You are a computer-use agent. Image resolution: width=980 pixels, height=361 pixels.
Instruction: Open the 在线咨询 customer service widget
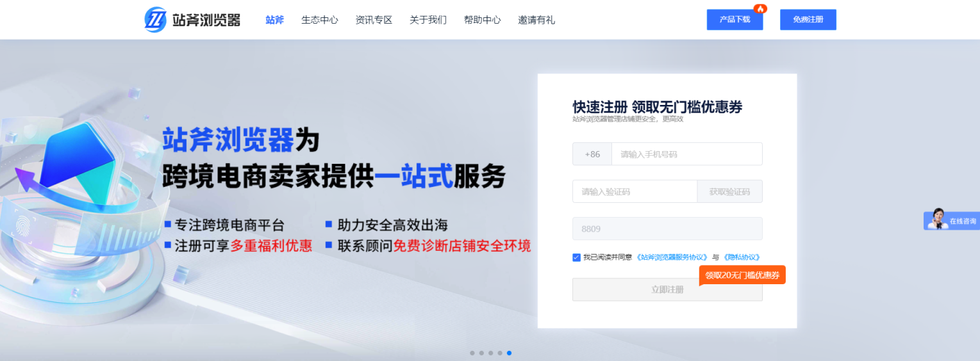pos(952,220)
